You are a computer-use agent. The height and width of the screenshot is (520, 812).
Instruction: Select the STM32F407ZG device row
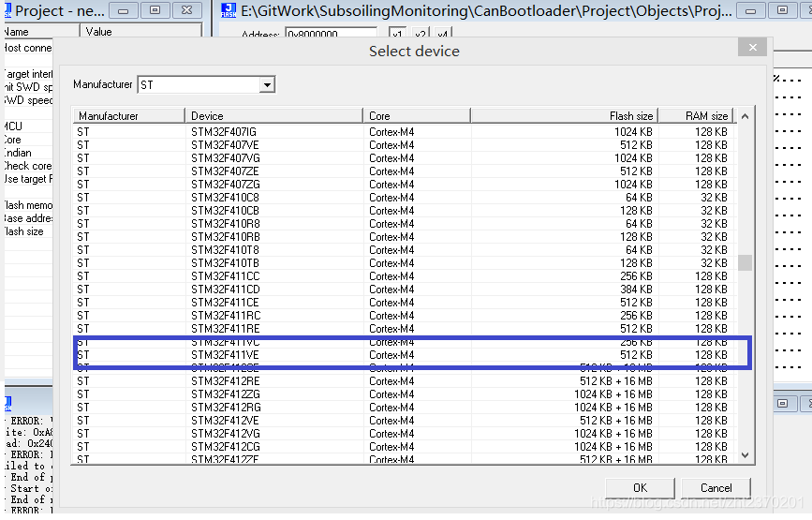[404, 185]
